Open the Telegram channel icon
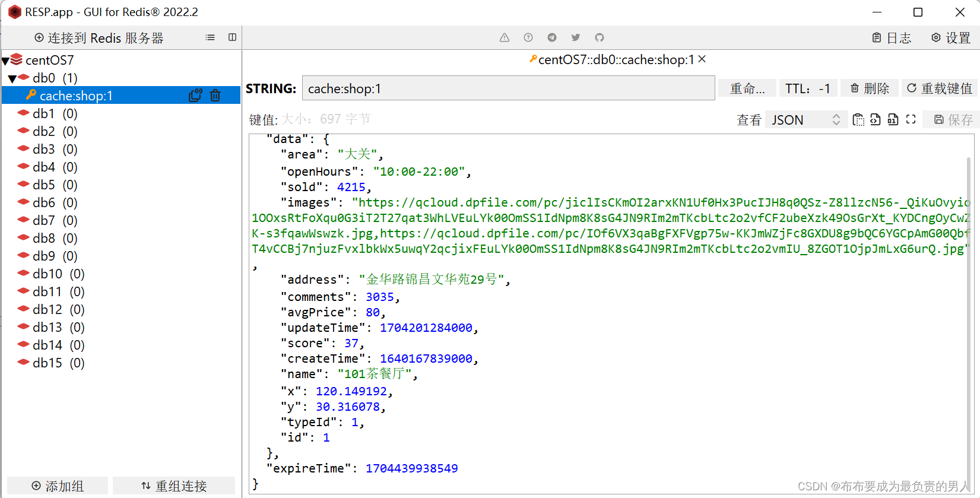This screenshot has height=498, width=980. point(552,37)
